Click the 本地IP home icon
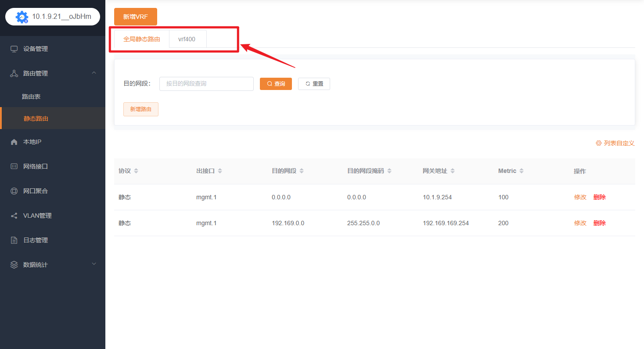This screenshot has width=644, height=349. (x=14, y=142)
